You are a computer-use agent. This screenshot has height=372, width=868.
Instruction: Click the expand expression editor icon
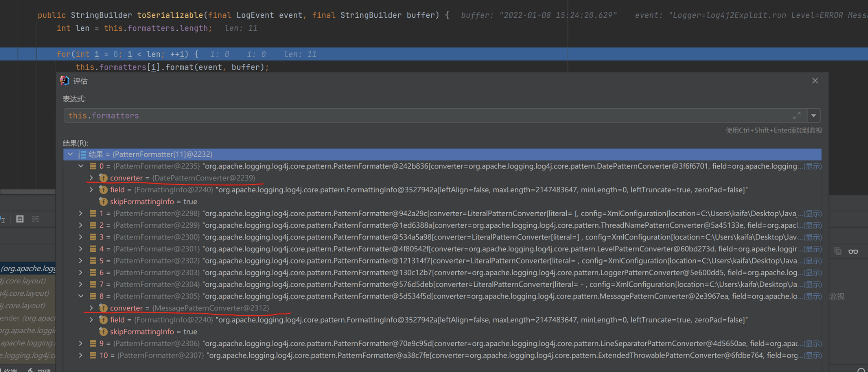pos(797,115)
